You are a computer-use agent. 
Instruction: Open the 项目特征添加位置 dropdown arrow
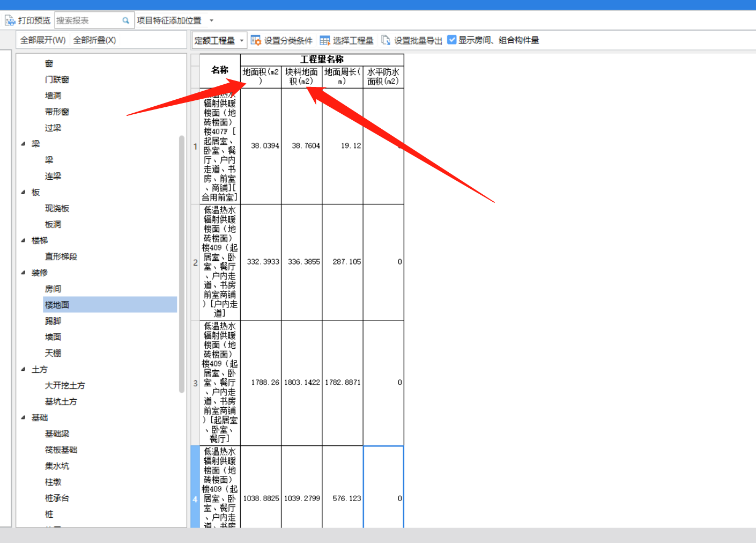point(211,20)
